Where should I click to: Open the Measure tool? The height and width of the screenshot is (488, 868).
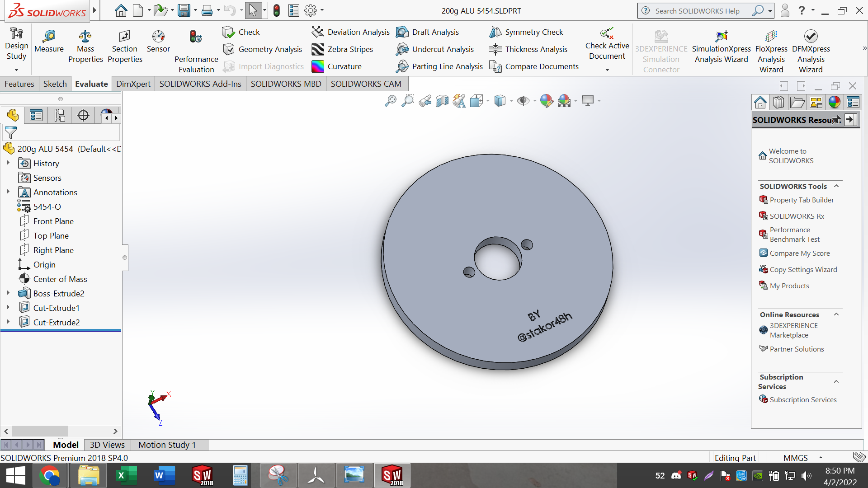[x=49, y=42]
